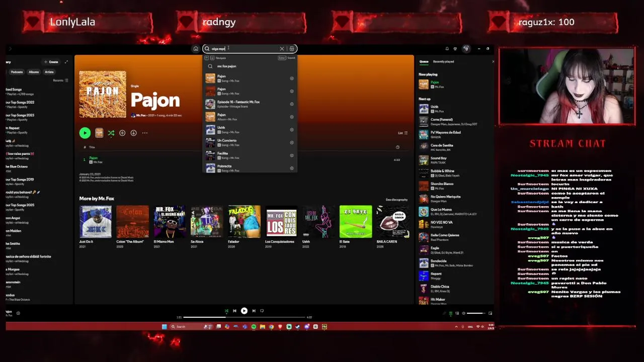
Task: Open the El Mismo Man album card
Action: (170, 227)
